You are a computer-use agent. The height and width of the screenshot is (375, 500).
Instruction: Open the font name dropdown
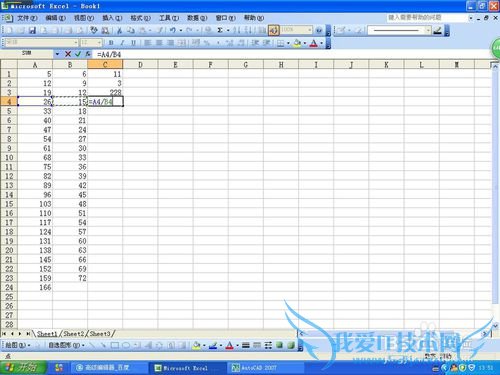pyautogui.click(x=76, y=43)
